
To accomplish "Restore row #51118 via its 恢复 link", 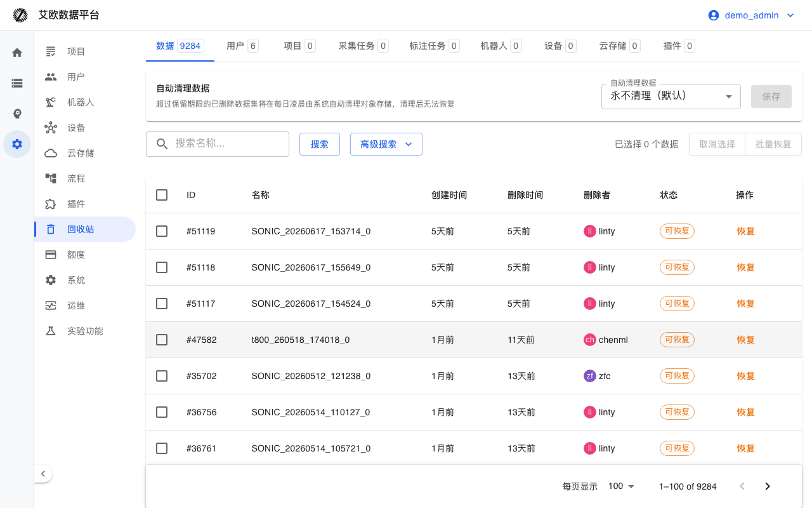I will (x=746, y=267).
